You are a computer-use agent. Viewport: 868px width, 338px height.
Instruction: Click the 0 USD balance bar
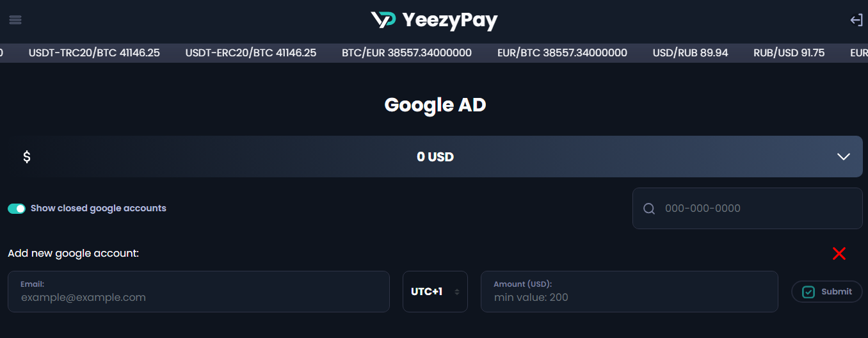click(435, 157)
